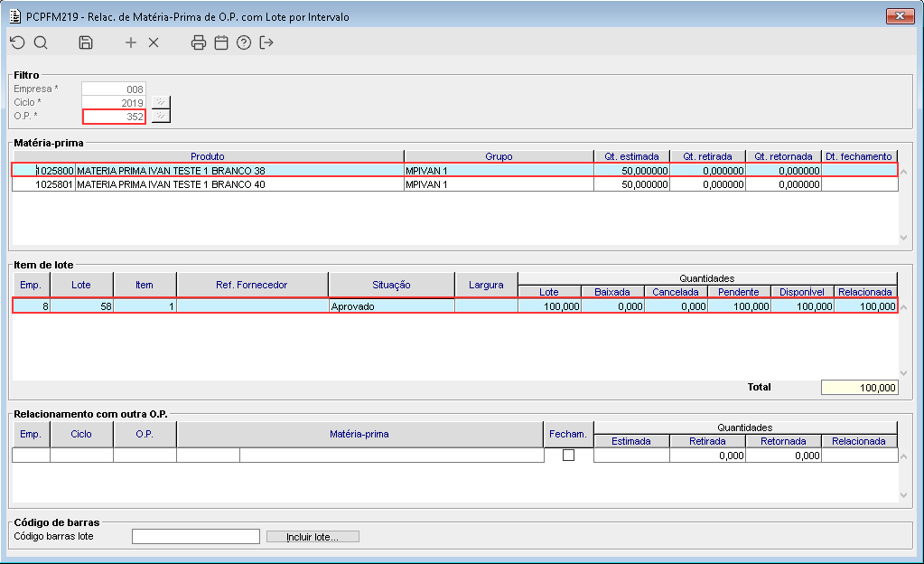This screenshot has width=924, height=564.
Task: Click MPIVAN 1 group cell of product 1025801
Action: tap(499, 184)
